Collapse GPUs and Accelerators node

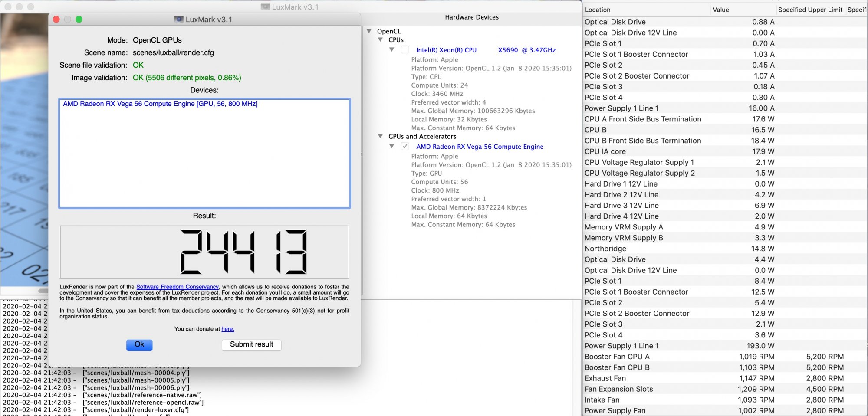tap(380, 136)
